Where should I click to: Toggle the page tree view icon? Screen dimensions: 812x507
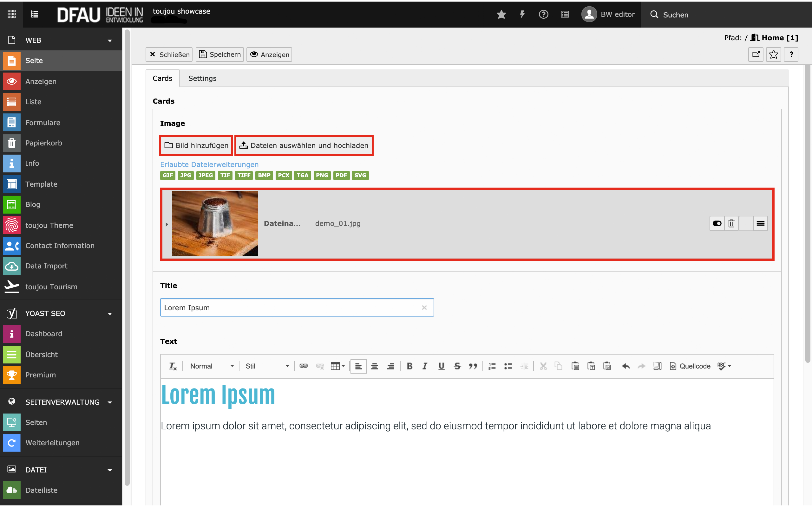click(x=34, y=14)
